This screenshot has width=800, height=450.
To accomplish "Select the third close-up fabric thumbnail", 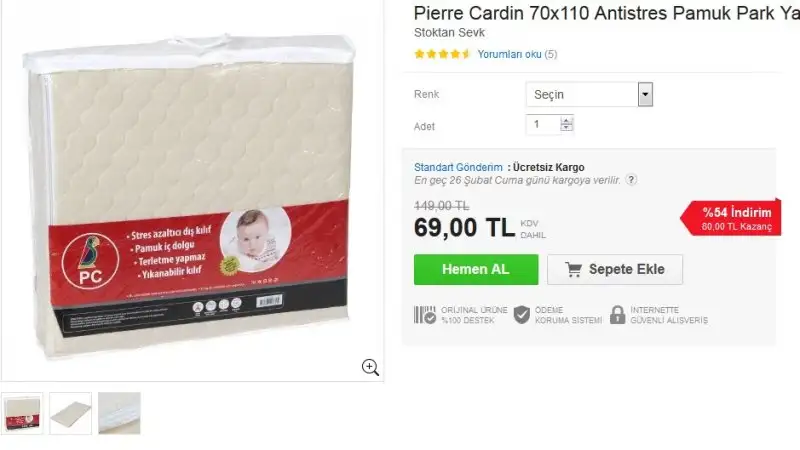I will (119, 413).
